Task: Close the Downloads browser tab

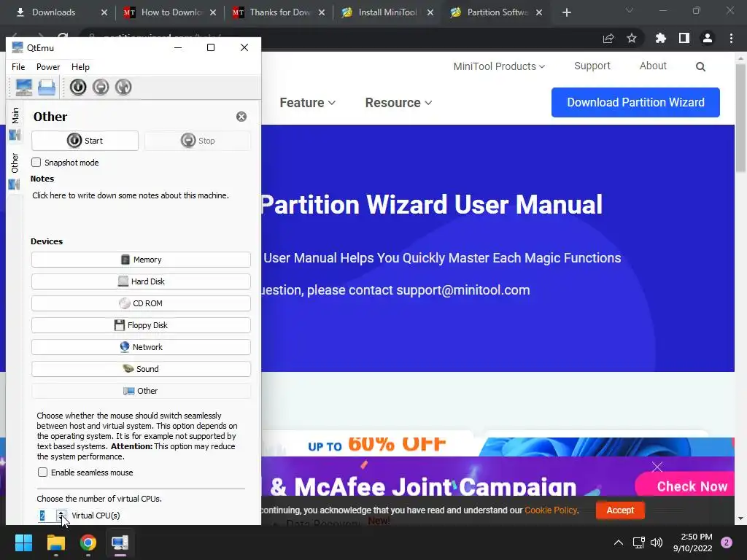Action: pos(104,12)
